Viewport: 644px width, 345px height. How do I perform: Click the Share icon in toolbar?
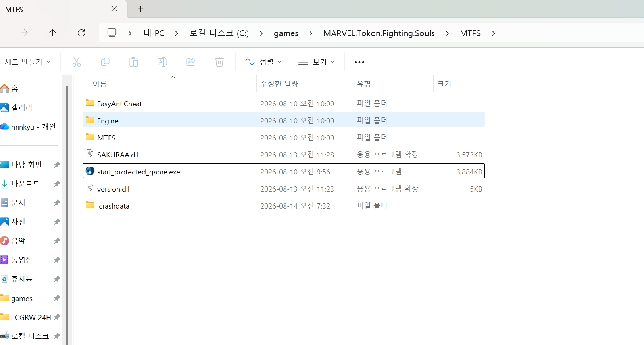(191, 62)
